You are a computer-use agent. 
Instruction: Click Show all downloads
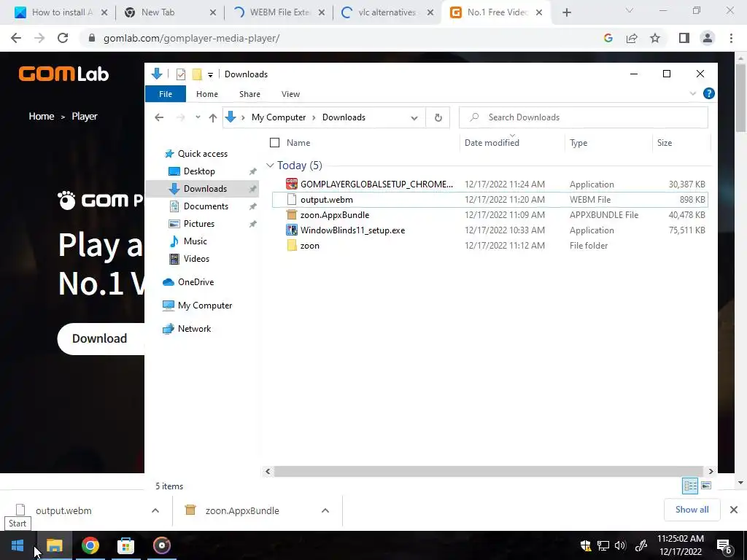692,510
